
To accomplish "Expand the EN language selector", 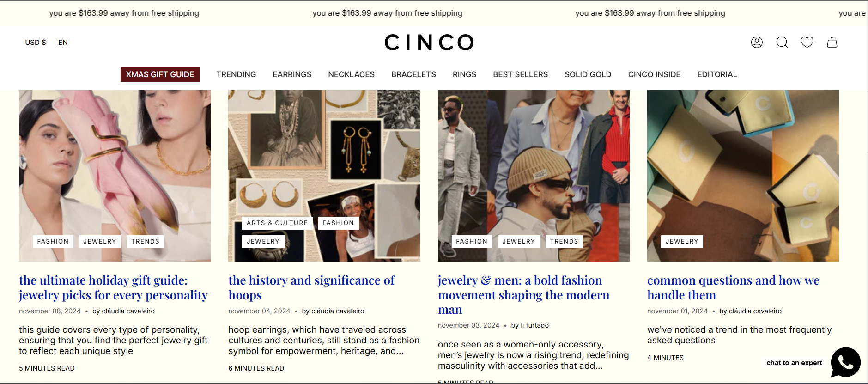I will (63, 43).
